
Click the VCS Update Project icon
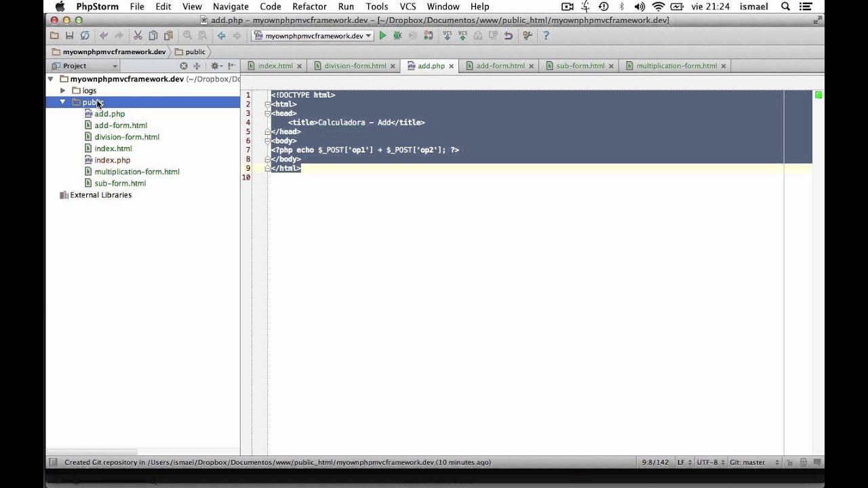tap(447, 35)
